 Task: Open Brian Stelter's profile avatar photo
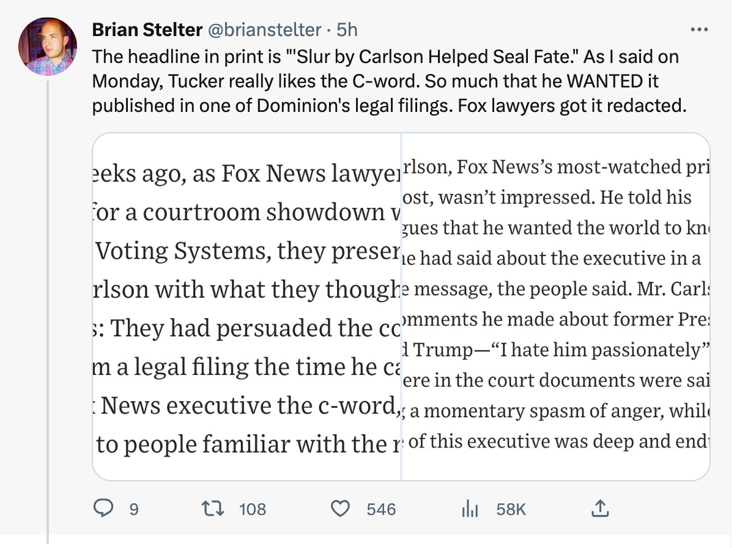coord(48,46)
